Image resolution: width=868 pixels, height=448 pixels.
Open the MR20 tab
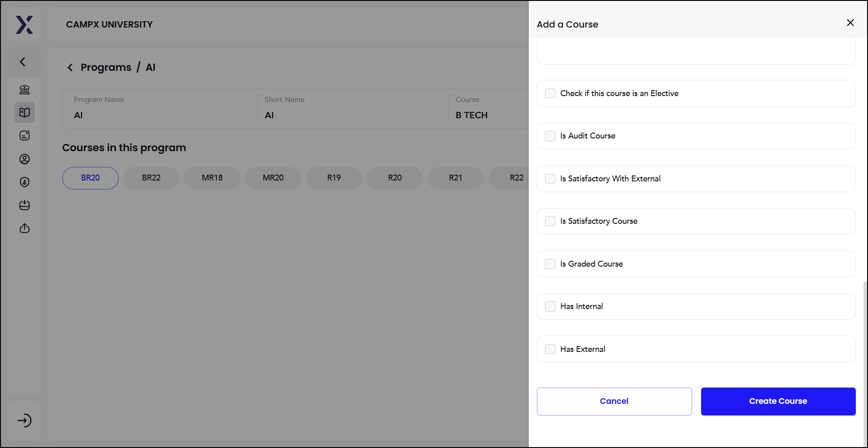tap(273, 178)
